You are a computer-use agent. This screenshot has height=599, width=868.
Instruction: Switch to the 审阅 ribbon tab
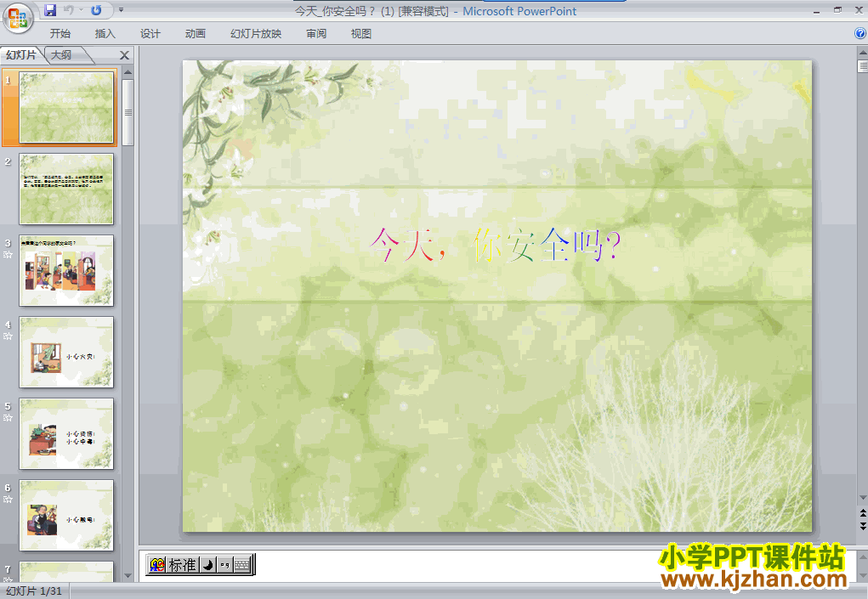point(316,34)
